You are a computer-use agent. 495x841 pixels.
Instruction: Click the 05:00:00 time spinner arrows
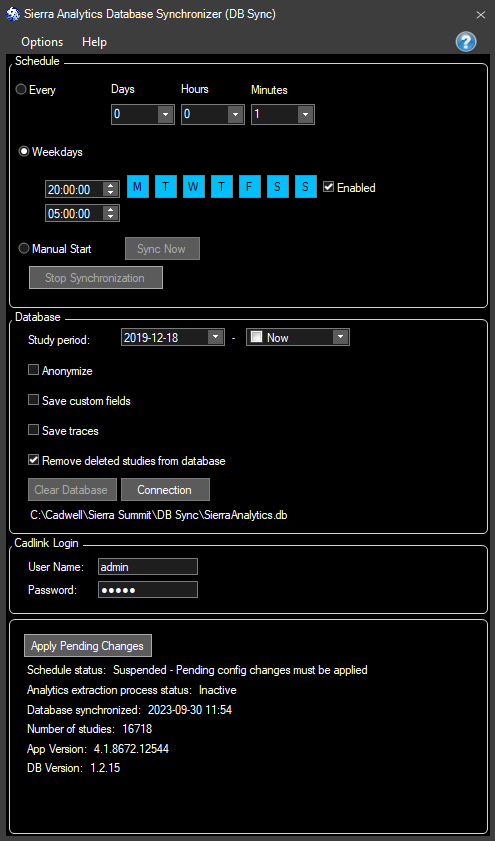click(111, 213)
